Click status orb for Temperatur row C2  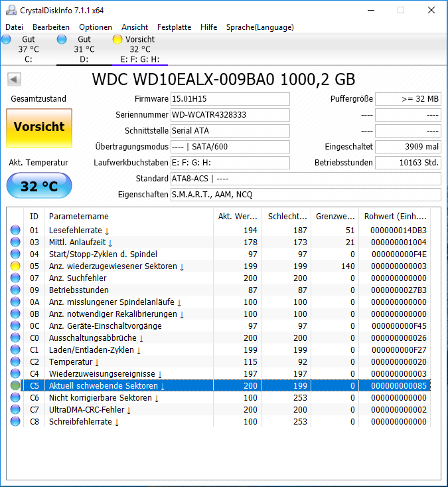tap(15, 361)
